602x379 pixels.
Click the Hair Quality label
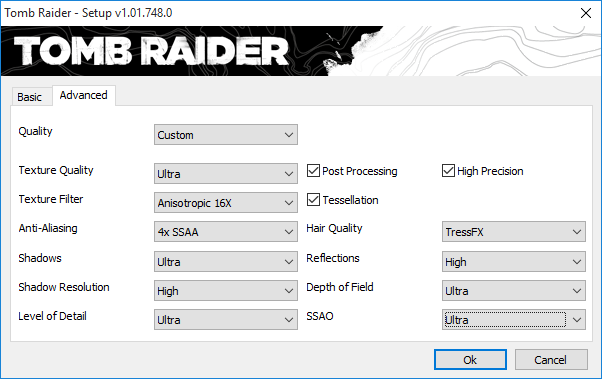[x=334, y=228]
